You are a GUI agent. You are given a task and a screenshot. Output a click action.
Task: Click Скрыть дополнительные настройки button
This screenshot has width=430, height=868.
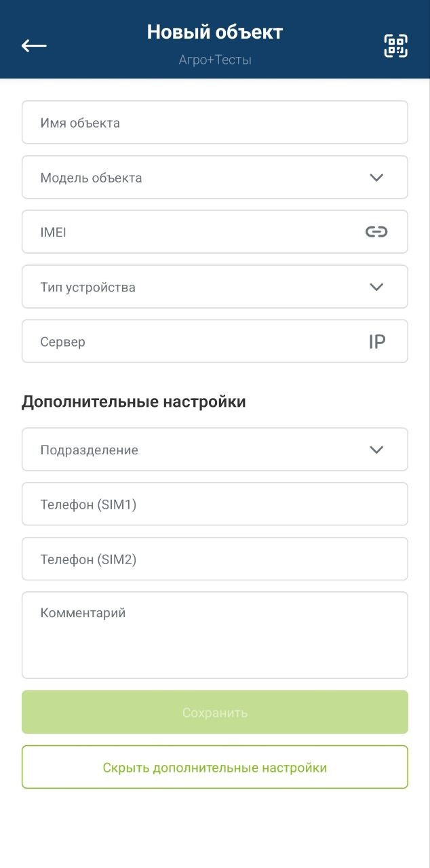pos(215,767)
